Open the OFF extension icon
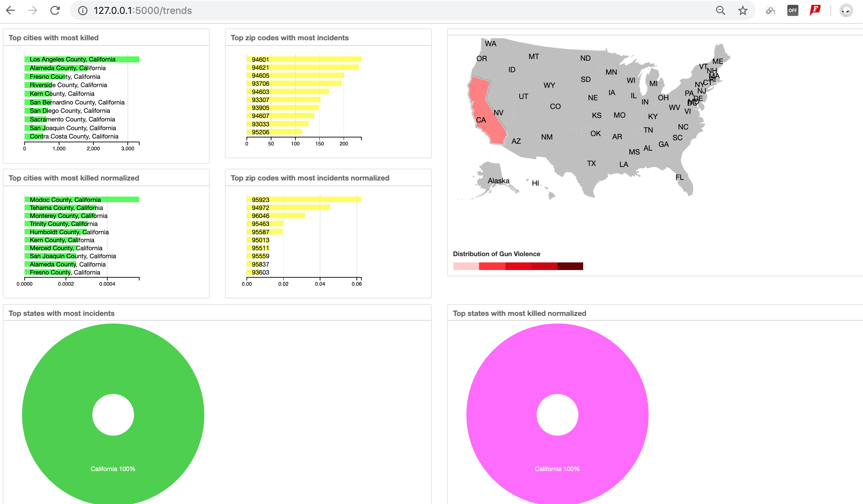Image resolution: width=863 pixels, height=504 pixels. pyautogui.click(x=793, y=10)
